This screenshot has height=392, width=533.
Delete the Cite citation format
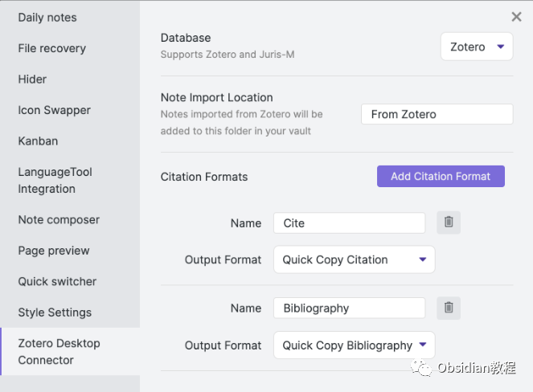pyautogui.click(x=449, y=223)
